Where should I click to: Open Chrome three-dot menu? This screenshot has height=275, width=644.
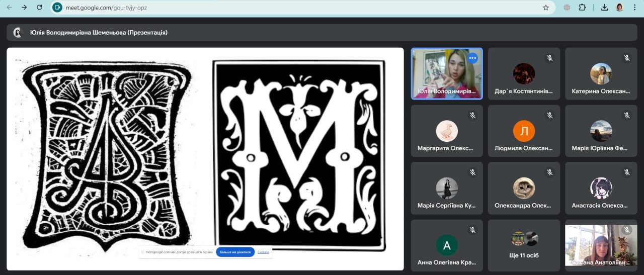(634, 8)
